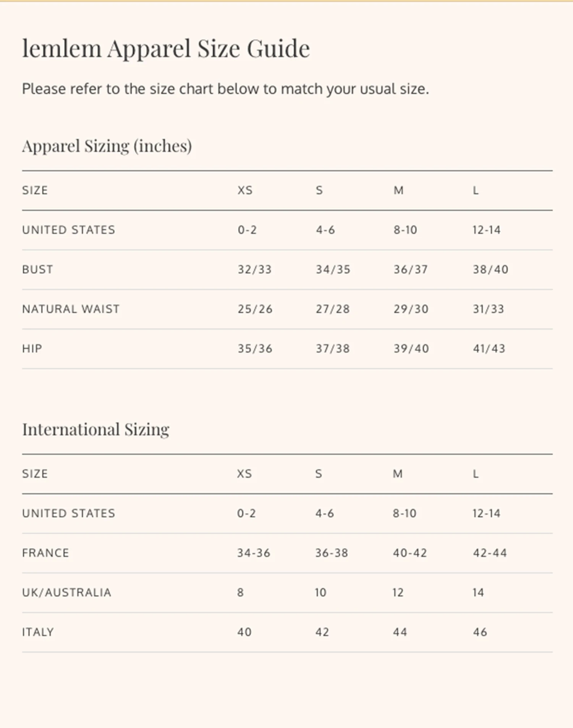Click the Apparel Sizing (inches) section heading

pyautogui.click(x=107, y=146)
